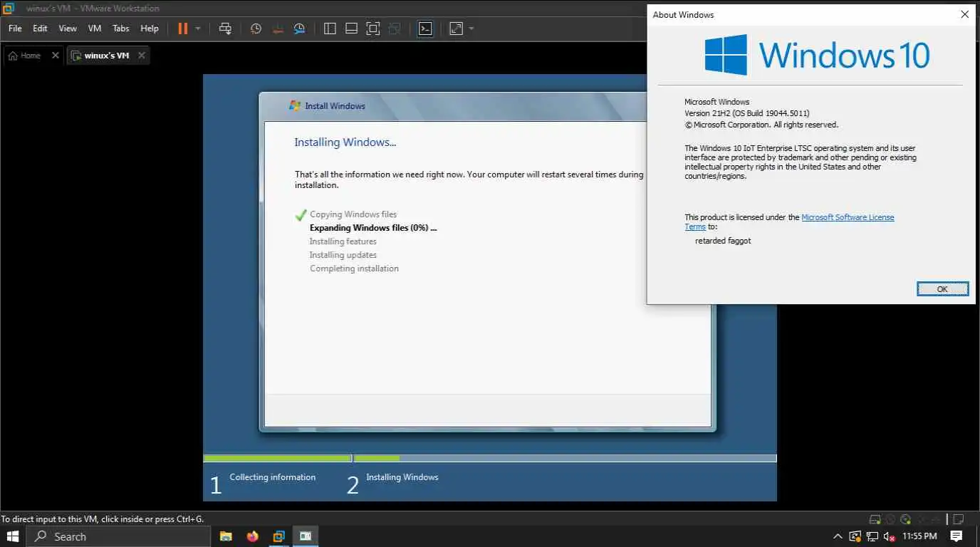Open the Help menu
This screenshot has width=980, height=547.
(150, 28)
